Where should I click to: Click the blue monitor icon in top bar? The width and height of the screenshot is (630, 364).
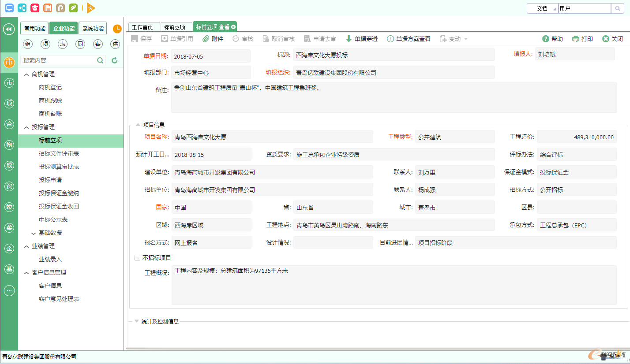point(9,7)
